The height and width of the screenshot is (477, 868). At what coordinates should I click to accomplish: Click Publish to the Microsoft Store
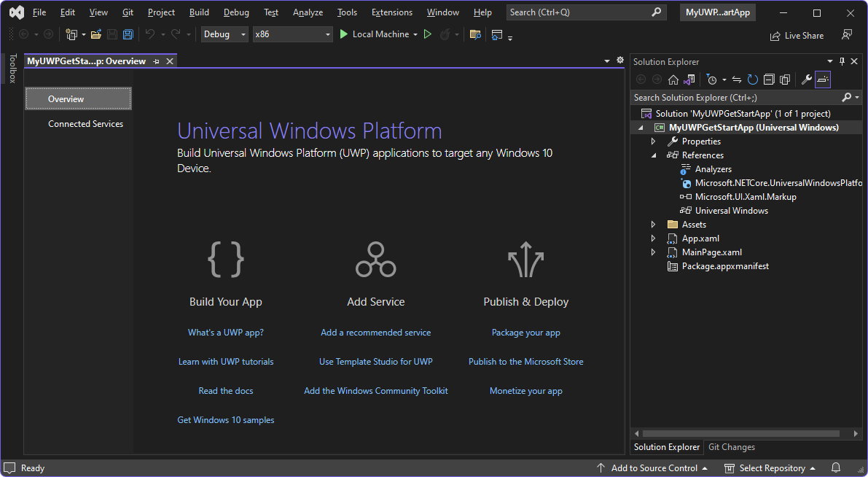click(525, 361)
